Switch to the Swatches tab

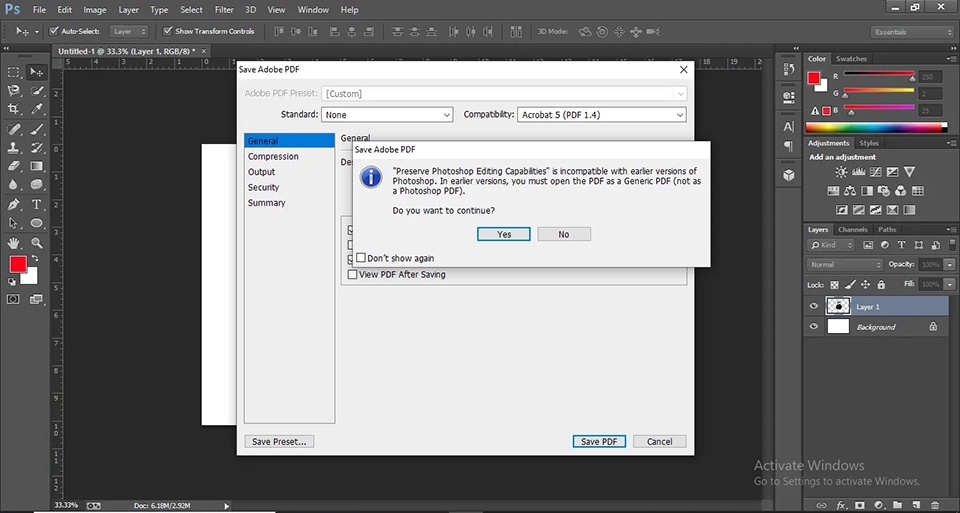click(x=851, y=59)
